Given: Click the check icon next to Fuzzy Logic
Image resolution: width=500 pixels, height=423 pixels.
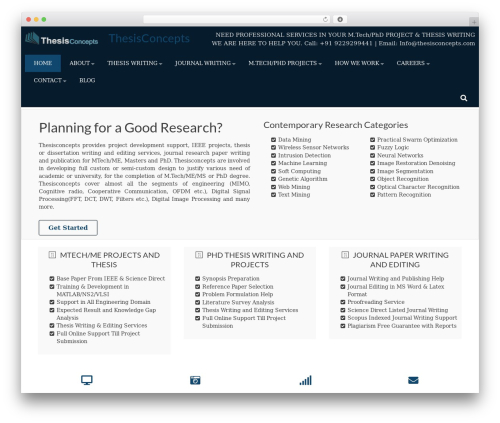Looking at the screenshot, I should pos(372,147).
